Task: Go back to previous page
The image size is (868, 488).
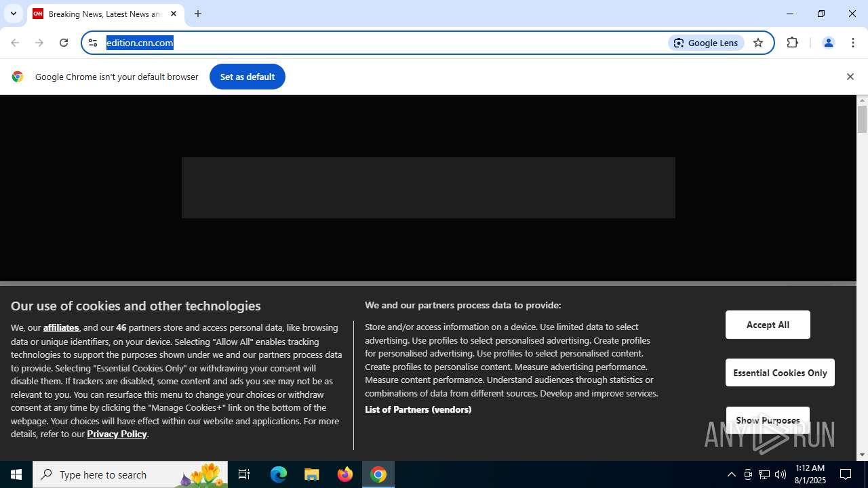Action: point(15,43)
